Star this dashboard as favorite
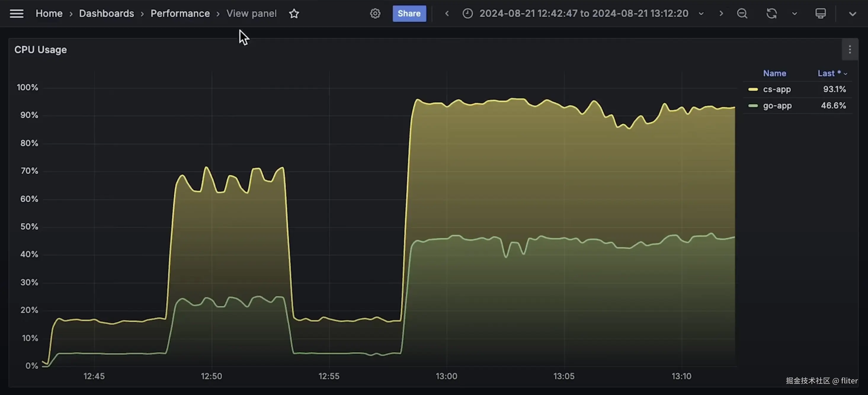 coord(294,13)
